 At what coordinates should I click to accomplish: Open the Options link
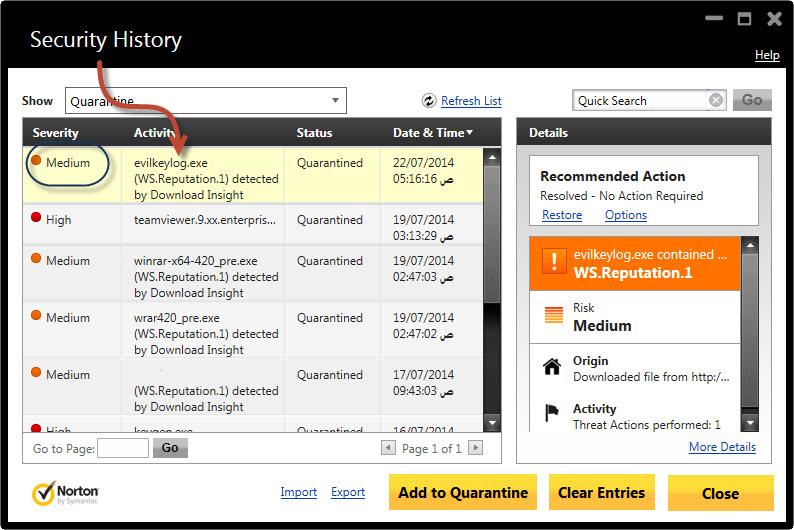[x=626, y=215]
